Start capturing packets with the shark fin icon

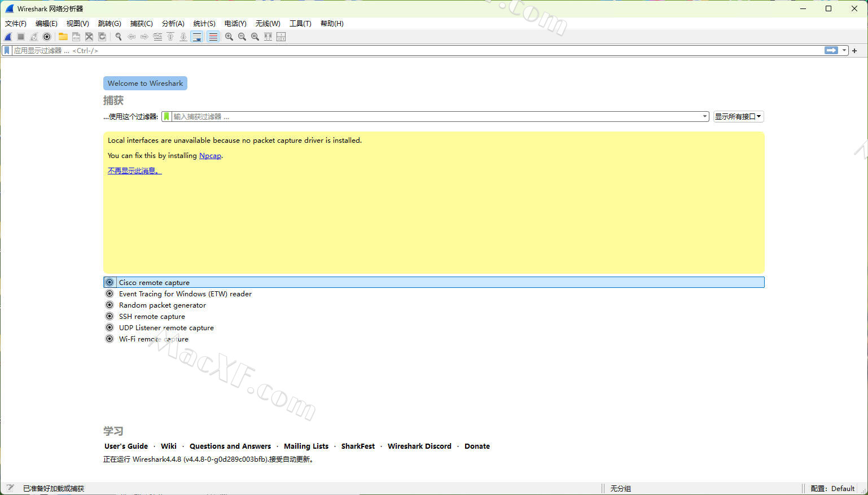8,37
